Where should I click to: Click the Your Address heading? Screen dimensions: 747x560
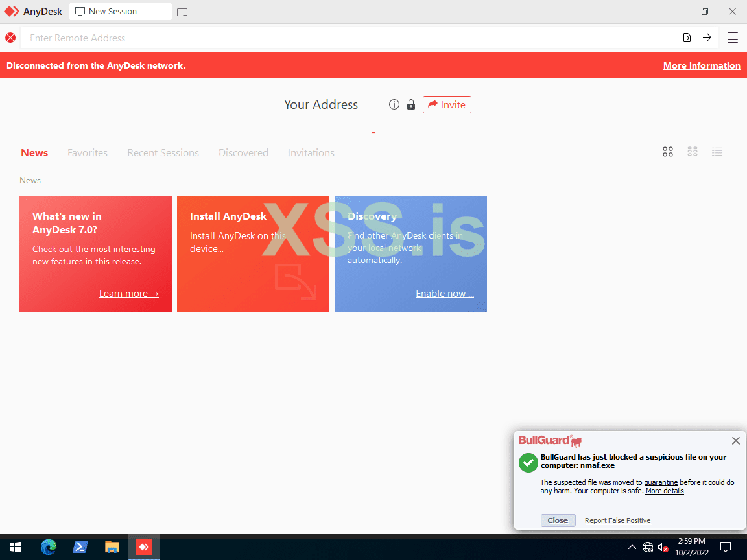[320, 105]
